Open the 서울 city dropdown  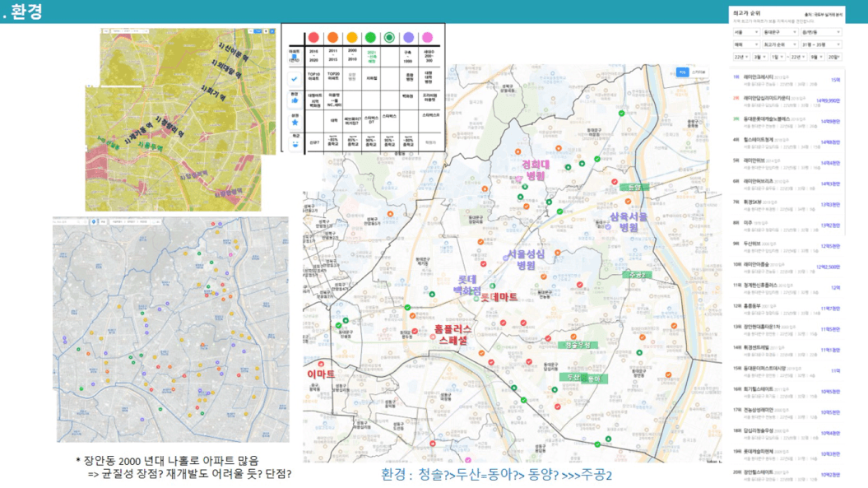(746, 32)
